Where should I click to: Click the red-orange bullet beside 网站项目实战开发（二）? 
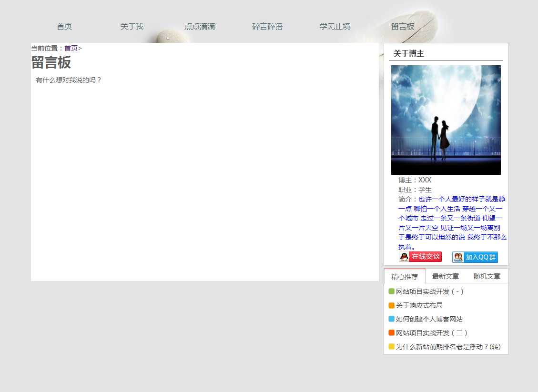[391, 333]
